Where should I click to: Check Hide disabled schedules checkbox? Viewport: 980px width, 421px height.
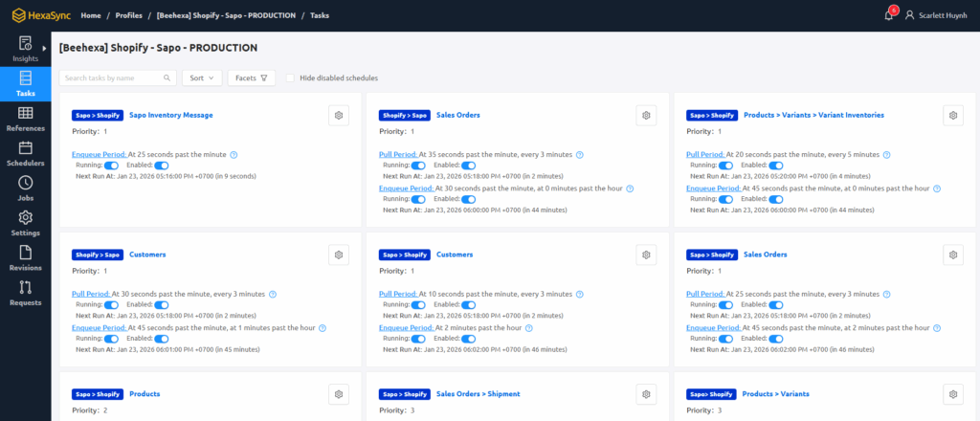click(x=290, y=78)
